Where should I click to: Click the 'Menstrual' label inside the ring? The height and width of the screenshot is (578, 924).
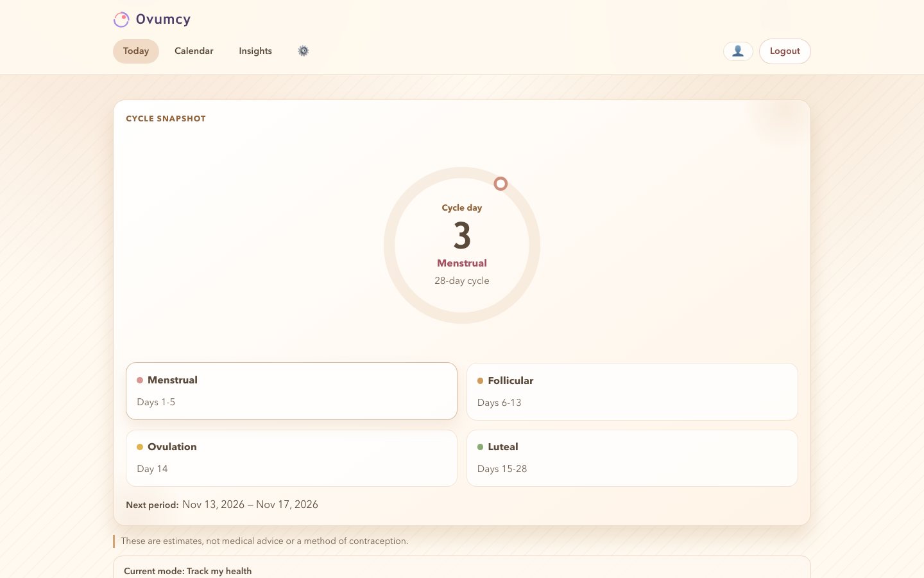tap(462, 263)
